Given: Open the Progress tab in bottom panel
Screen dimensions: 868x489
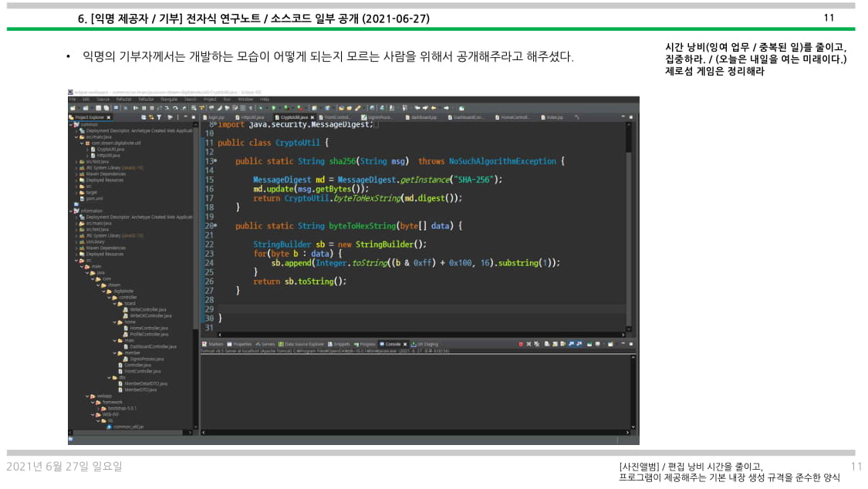Looking at the screenshot, I should click(365, 344).
